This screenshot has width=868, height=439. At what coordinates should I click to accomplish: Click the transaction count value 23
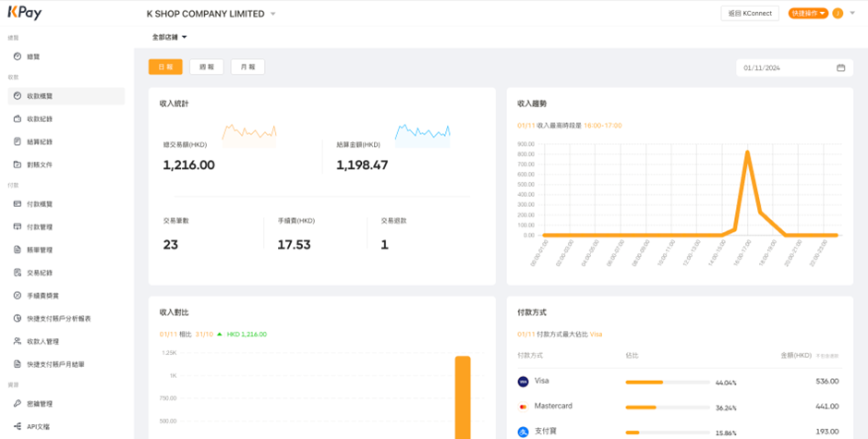[x=171, y=244]
